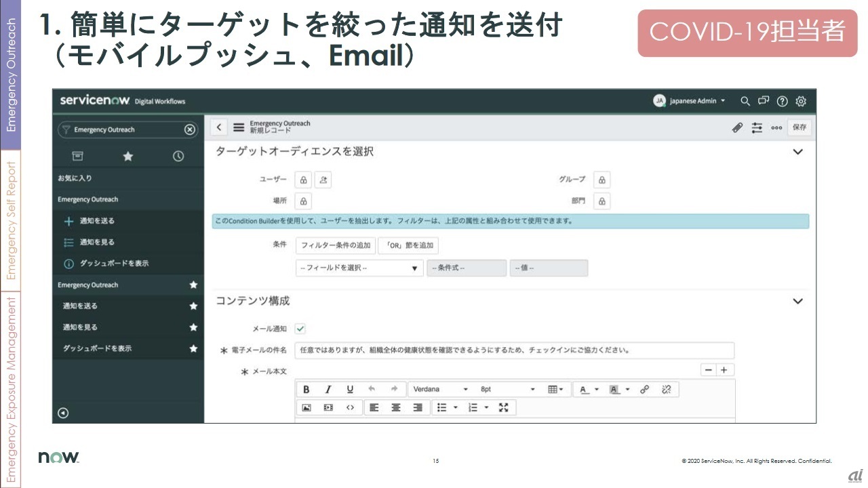This screenshot has height=488, width=868.
Task: Open the Verdana font family dropdown
Action: (x=440, y=389)
